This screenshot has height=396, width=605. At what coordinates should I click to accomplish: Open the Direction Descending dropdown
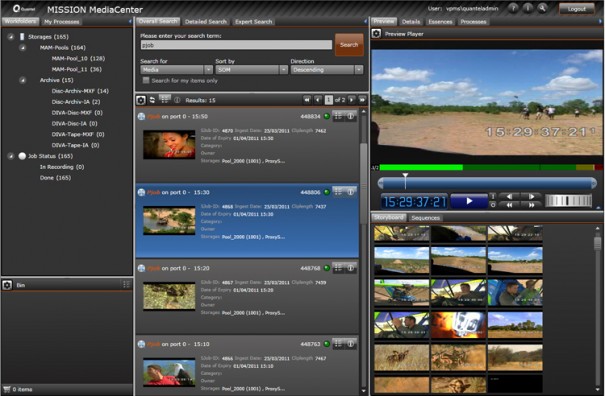[327, 69]
